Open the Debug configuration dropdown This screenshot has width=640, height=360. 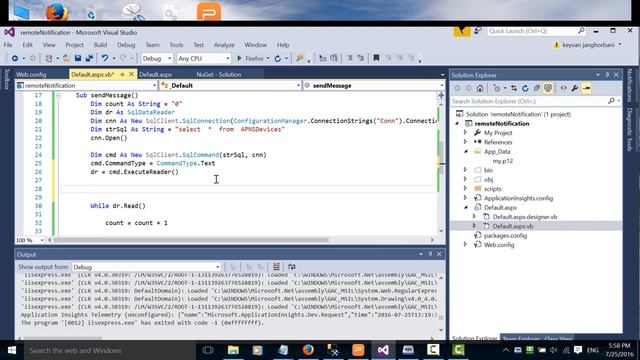(157, 58)
